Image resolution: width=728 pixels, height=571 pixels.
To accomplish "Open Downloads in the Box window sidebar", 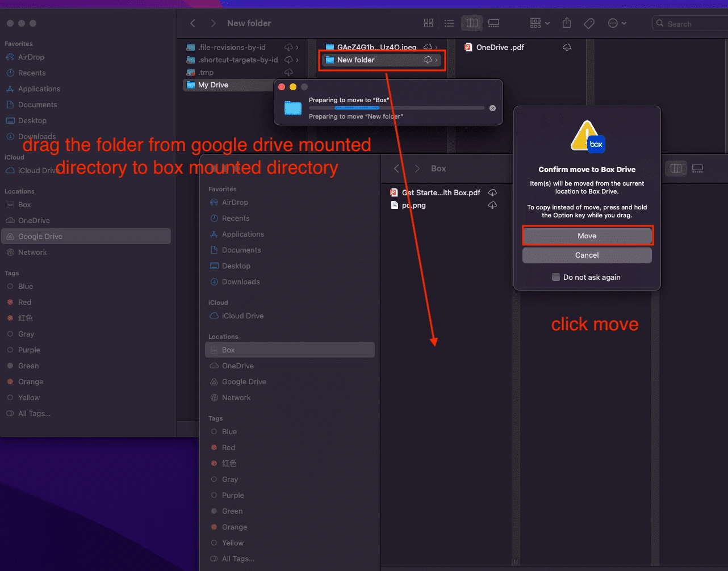I will tap(240, 282).
